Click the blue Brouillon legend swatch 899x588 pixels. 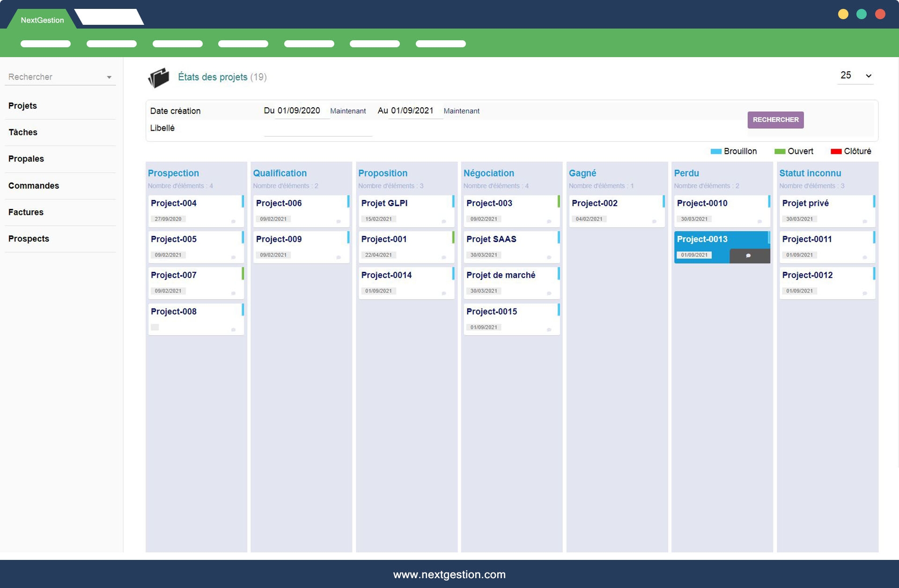(x=715, y=151)
